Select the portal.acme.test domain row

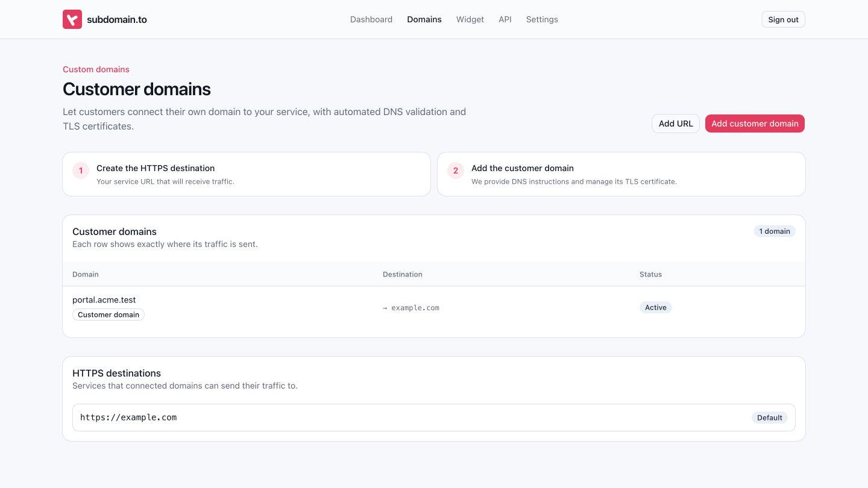click(x=434, y=307)
